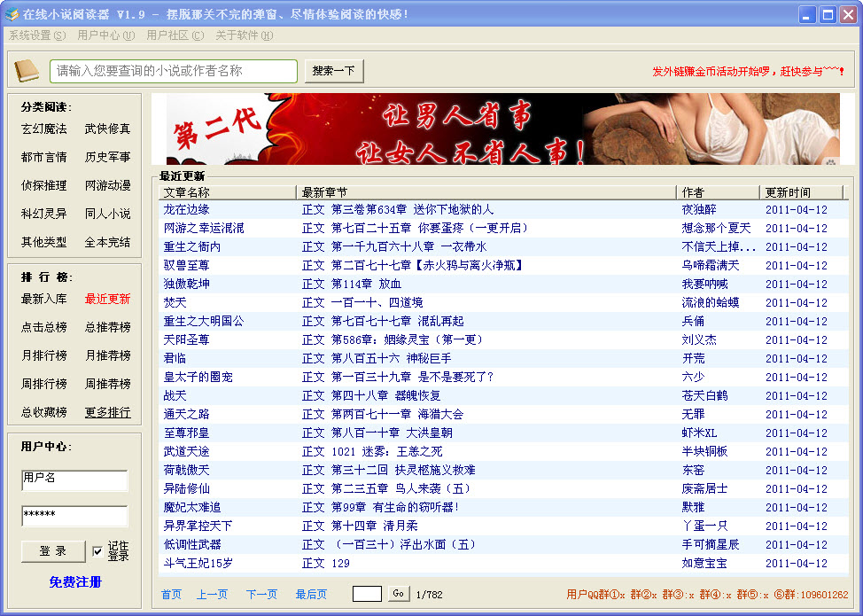Open chapter 第八百五十六 神秘巨手
Screen dimensions: 863x616
[x=391, y=358]
